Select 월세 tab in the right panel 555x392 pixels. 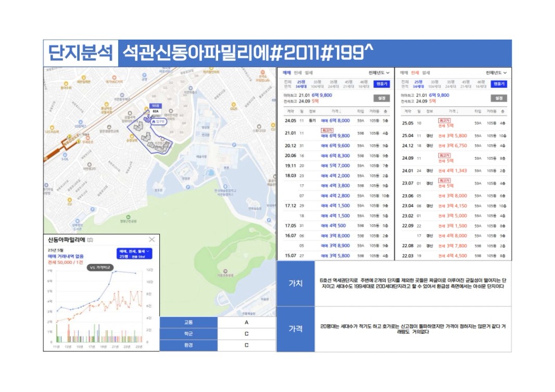(x=426, y=73)
